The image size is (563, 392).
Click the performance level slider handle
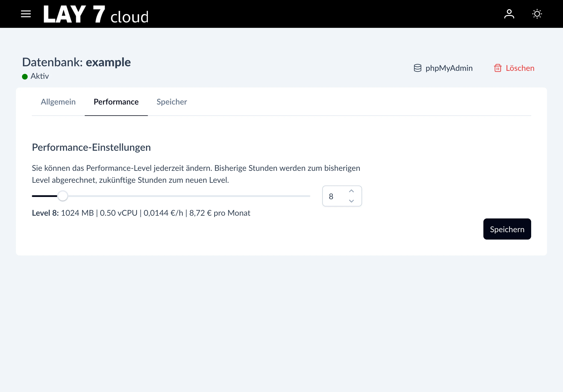pos(63,196)
